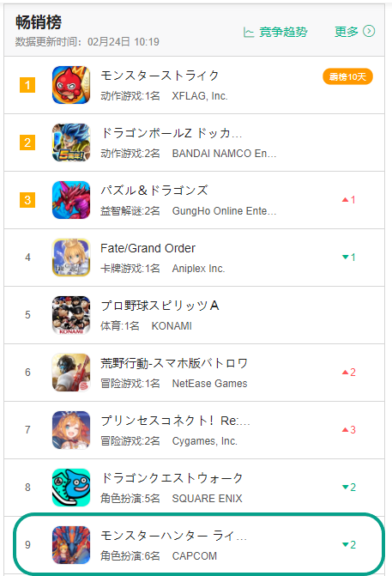This screenshot has width=392, height=576.
Task: Click the モンスターハンター ライ… app icon
Action: [x=71, y=545]
